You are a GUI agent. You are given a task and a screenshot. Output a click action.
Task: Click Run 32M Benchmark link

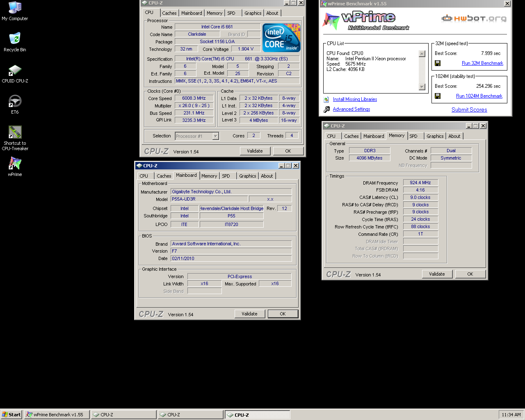click(482, 63)
